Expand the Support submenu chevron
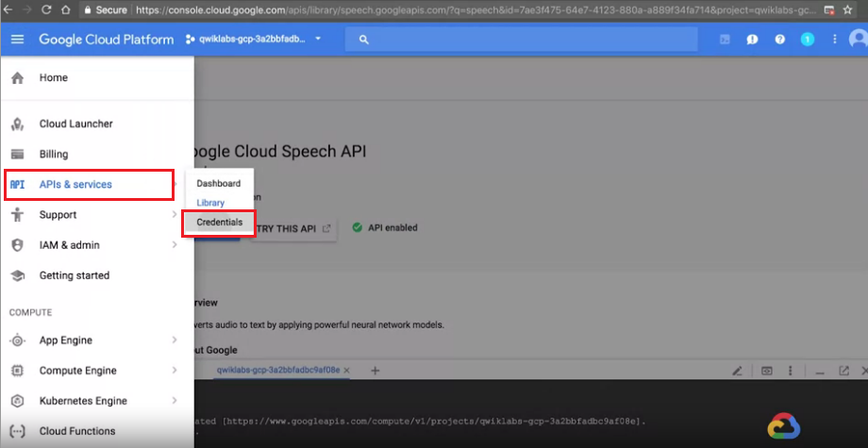Image resolution: width=868 pixels, height=448 pixels. [x=175, y=215]
